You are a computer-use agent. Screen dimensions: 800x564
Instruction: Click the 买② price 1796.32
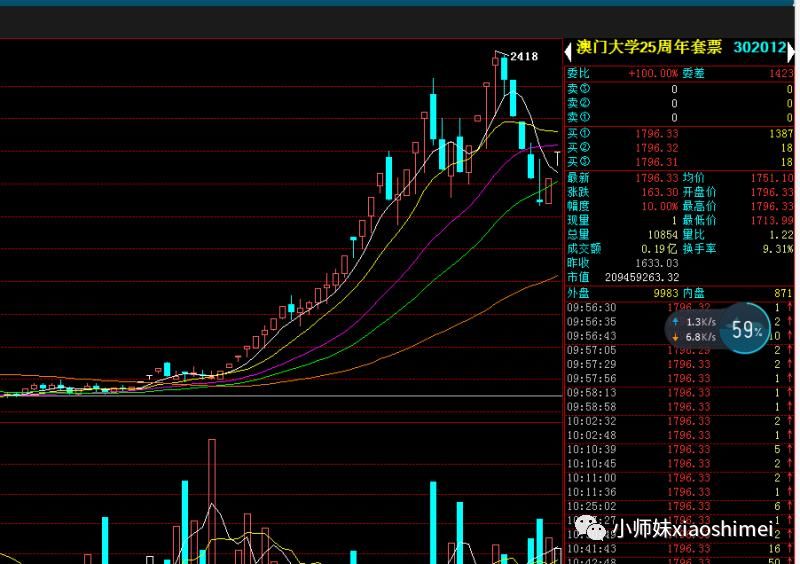(657, 148)
